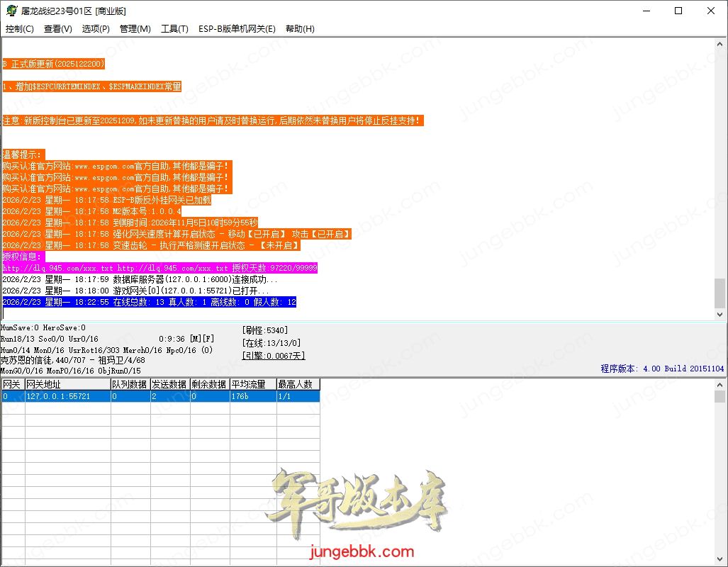The width and height of the screenshot is (728, 567).
Task: Click the dragon app icon in title bar
Action: 11,11
